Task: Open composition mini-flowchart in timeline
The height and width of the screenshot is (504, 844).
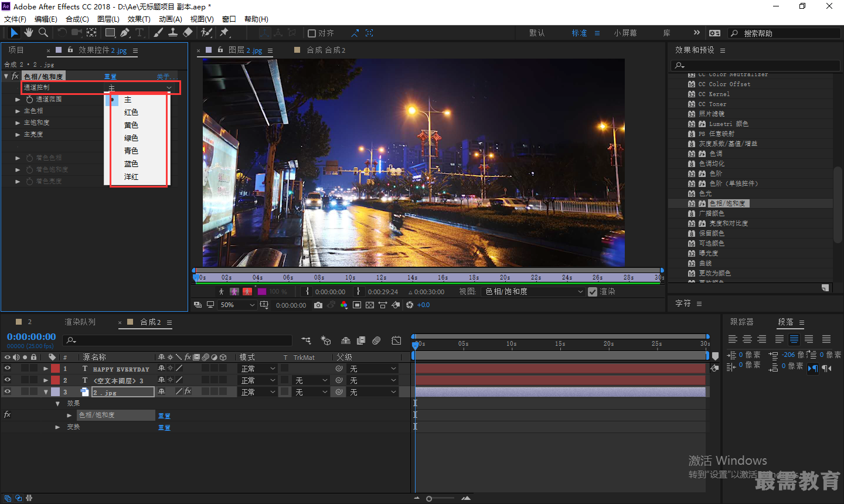Action: pyautogui.click(x=306, y=340)
